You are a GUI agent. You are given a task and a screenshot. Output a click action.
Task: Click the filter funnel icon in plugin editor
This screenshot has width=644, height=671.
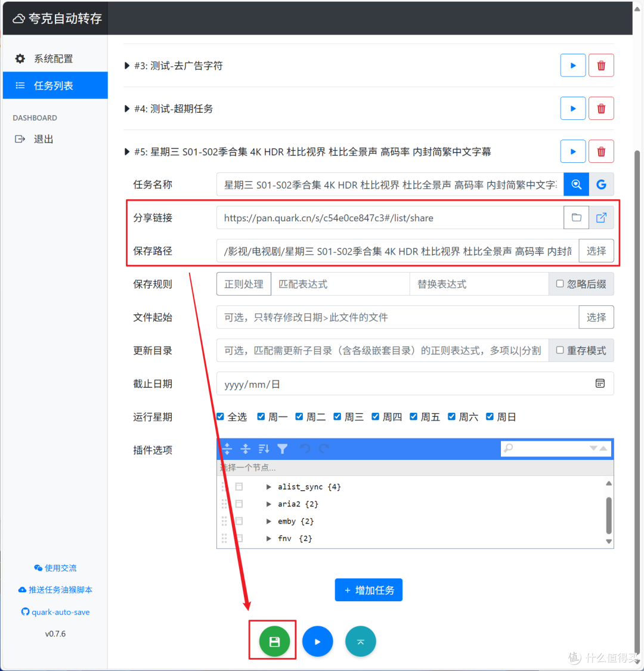[283, 449]
